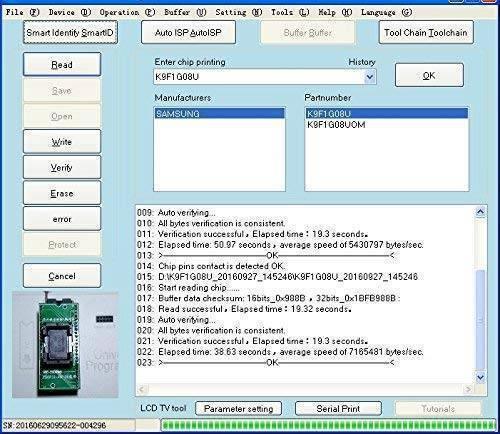This screenshot has height=434, width=500.
Task: Click the Erase button
Action: [62, 193]
